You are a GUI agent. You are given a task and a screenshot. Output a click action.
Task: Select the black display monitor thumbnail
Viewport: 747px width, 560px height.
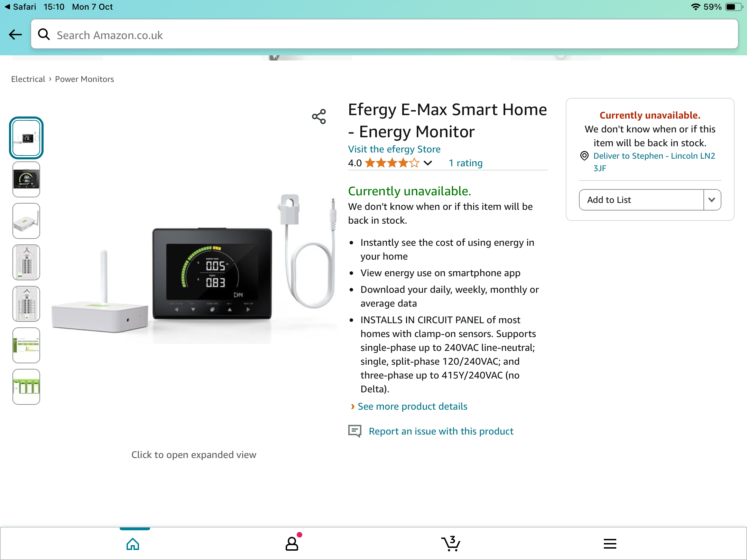26,179
